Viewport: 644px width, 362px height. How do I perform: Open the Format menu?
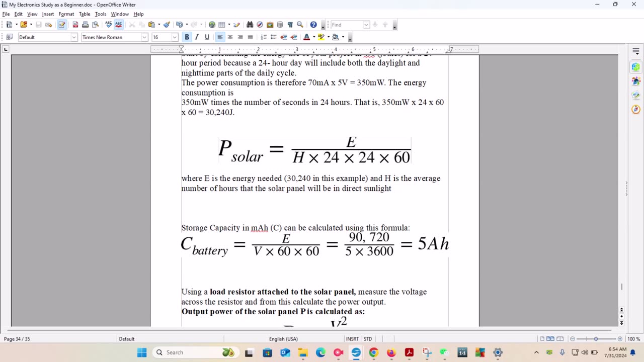(x=66, y=14)
